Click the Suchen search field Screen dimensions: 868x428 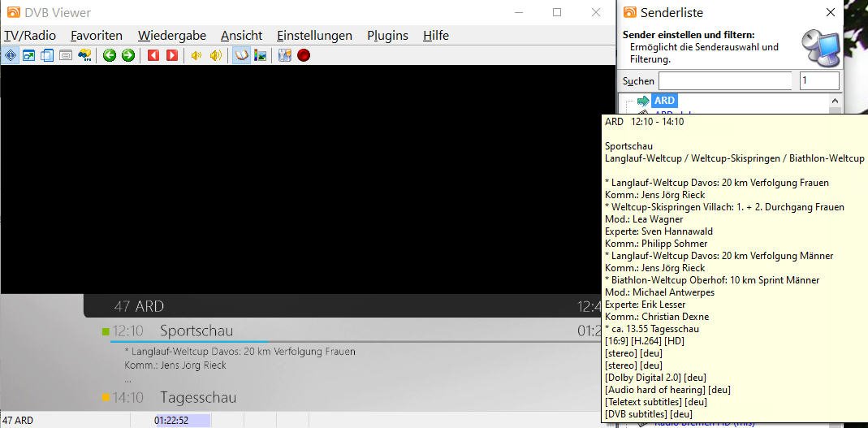point(724,81)
